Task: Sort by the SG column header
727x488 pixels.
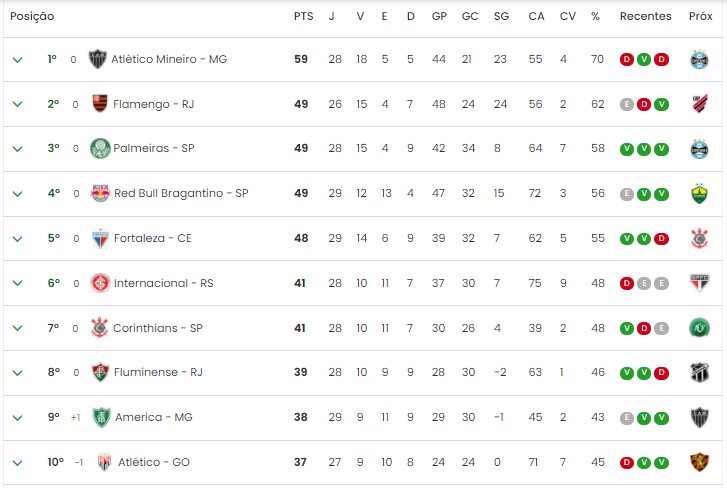Action: click(x=501, y=16)
